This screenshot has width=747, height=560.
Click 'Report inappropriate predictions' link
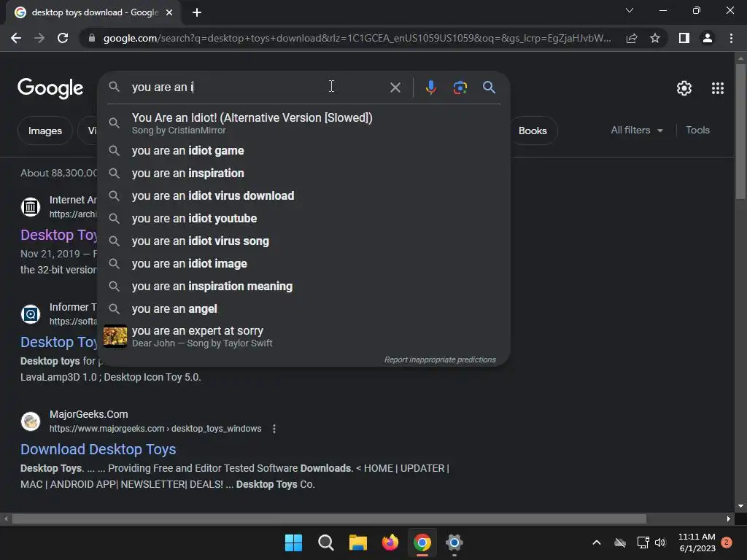point(440,359)
